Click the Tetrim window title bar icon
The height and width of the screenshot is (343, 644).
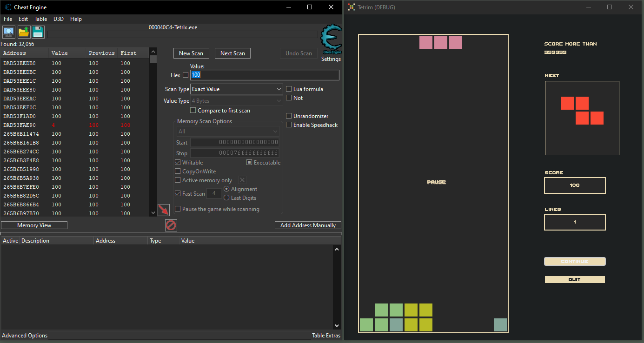coord(352,7)
